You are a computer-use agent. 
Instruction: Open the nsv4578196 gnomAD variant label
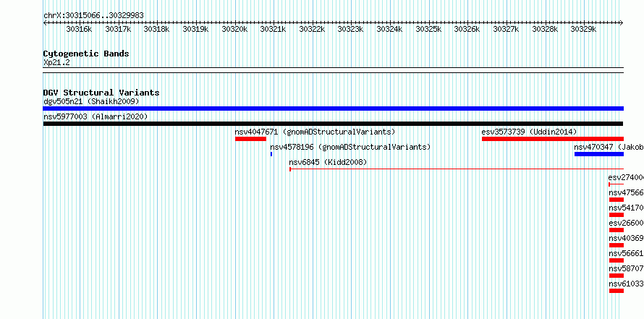click(350, 147)
